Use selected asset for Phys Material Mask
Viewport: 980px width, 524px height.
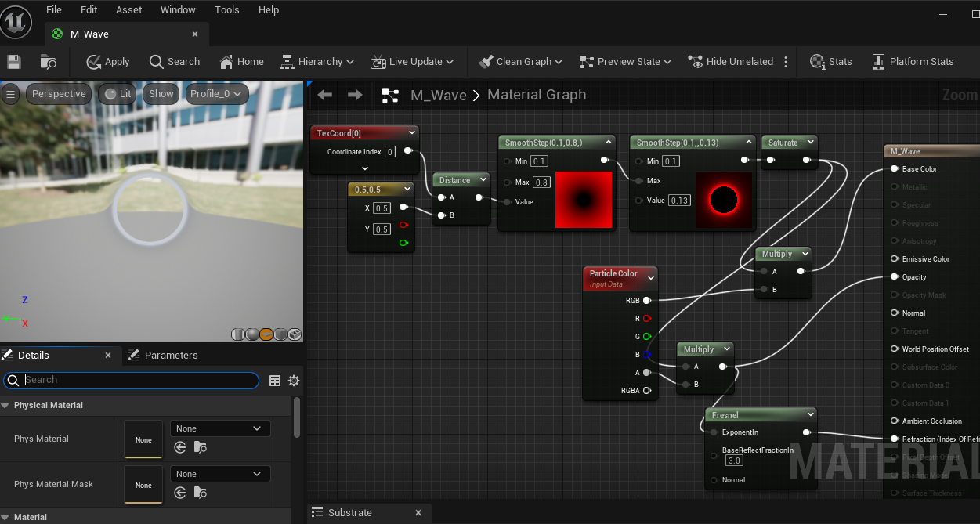coord(180,493)
